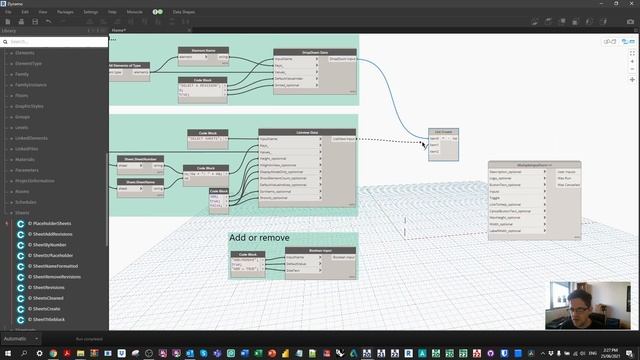Select the DropDown Data node header
Viewport: 640px width, 360px height.
pyautogui.click(x=315, y=52)
